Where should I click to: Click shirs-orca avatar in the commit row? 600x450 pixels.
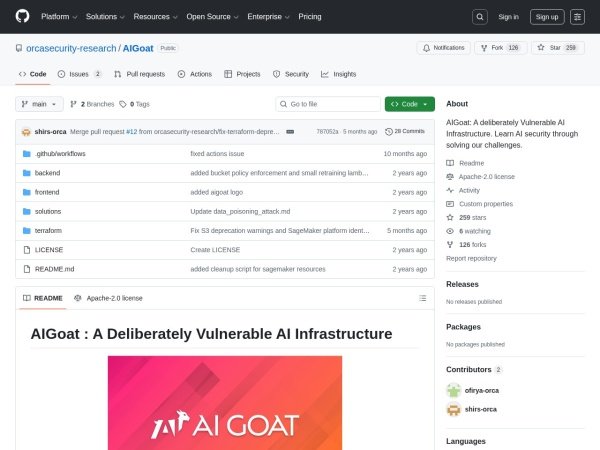26,132
